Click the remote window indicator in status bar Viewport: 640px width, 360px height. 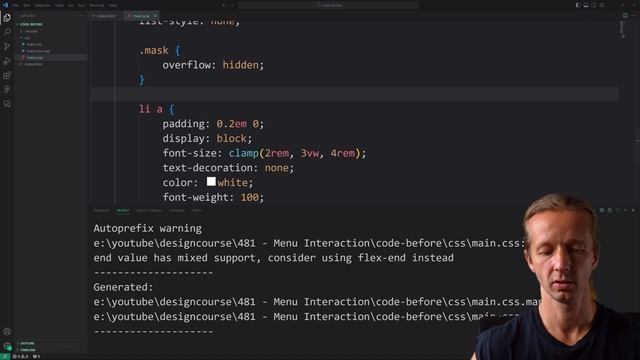click(x=5, y=357)
